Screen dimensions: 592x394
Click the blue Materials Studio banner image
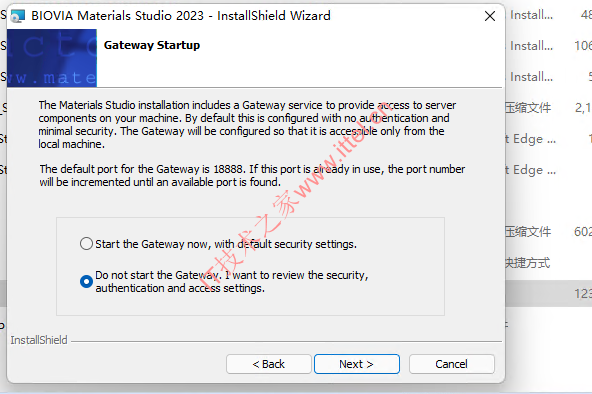(52, 58)
